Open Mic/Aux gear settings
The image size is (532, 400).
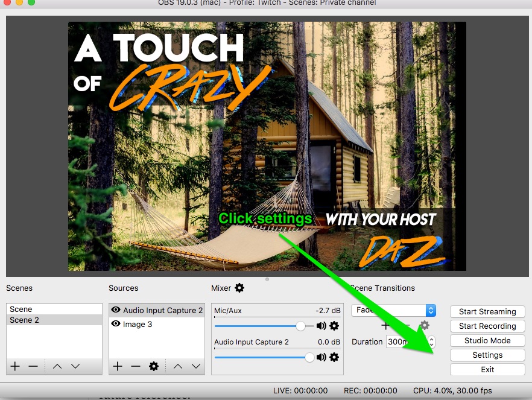334,326
